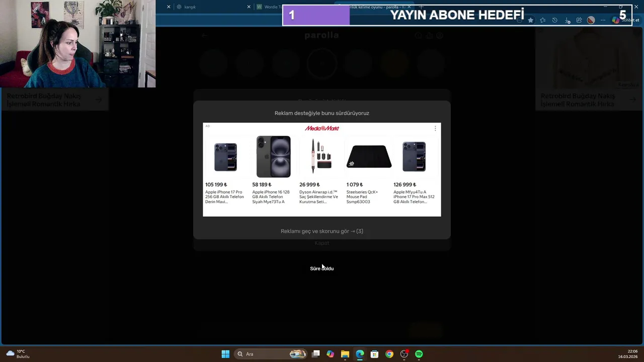Click the 105 199 ₺ price
This screenshot has height=362, width=644.
tap(216, 185)
